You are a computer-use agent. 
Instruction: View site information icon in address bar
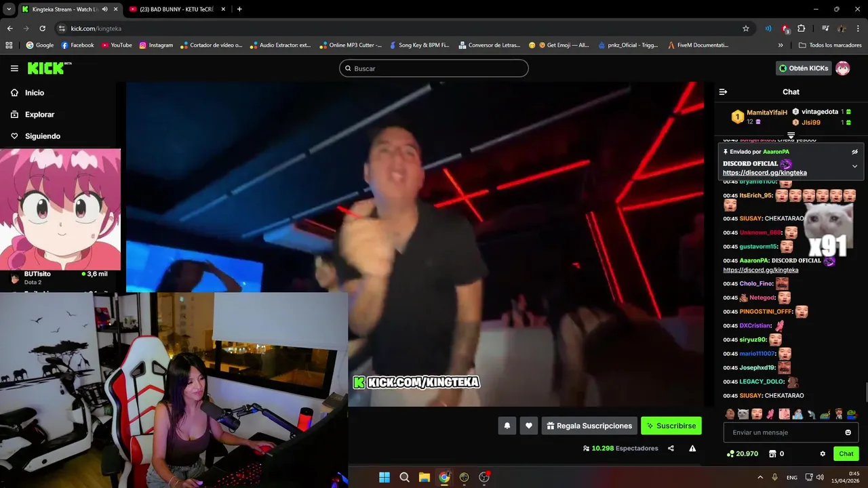(62, 28)
